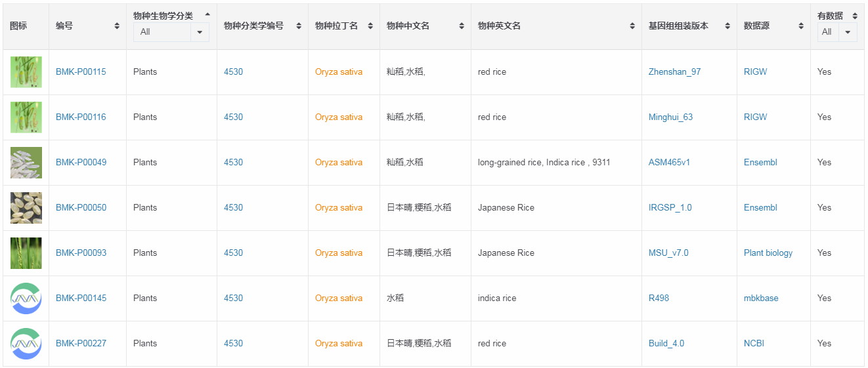The image size is (868, 368).
Task: Open taxonomy ID 4530 in BMK-P00093 row
Action: [x=233, y=253]
